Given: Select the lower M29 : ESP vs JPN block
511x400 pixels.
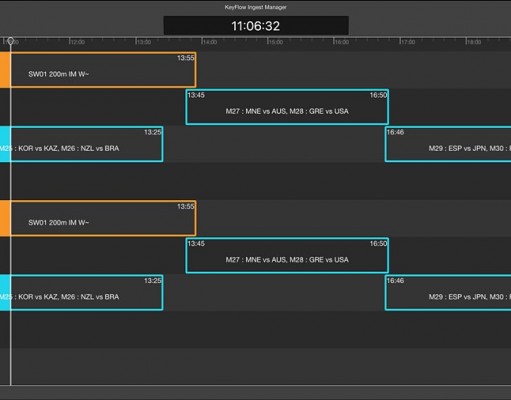Looking at the screenshot, I should click(x=448, y=293).
